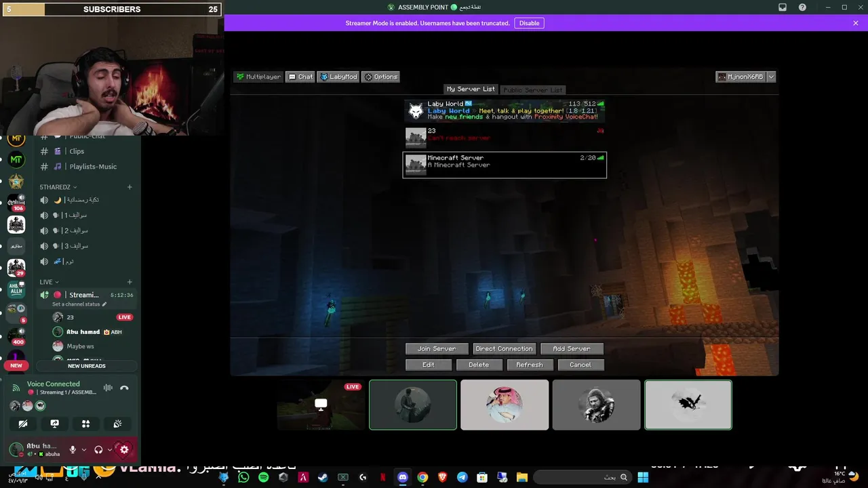The width and height of the screenshot is (868, 488).
Task: Open the soundboard icon in the voice panel
Action: pyautogui.click(x=117, y=424)
